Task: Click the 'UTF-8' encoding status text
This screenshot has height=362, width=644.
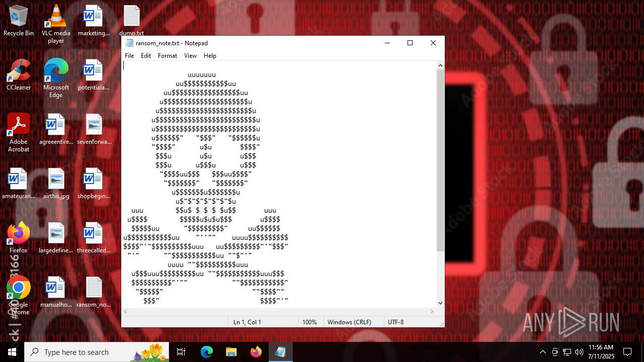Action: point(395,322)
